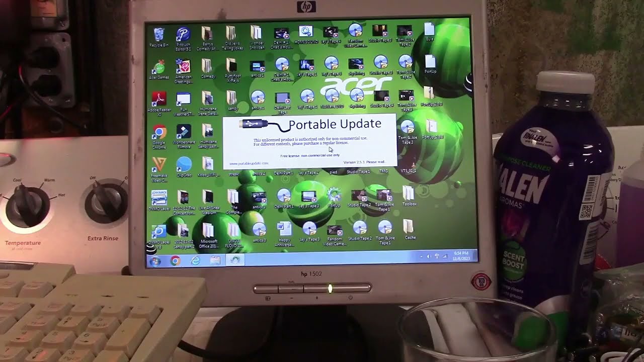
Task: Open the taskbar clock showing 6:54 PM
Action: click(461, 255)
